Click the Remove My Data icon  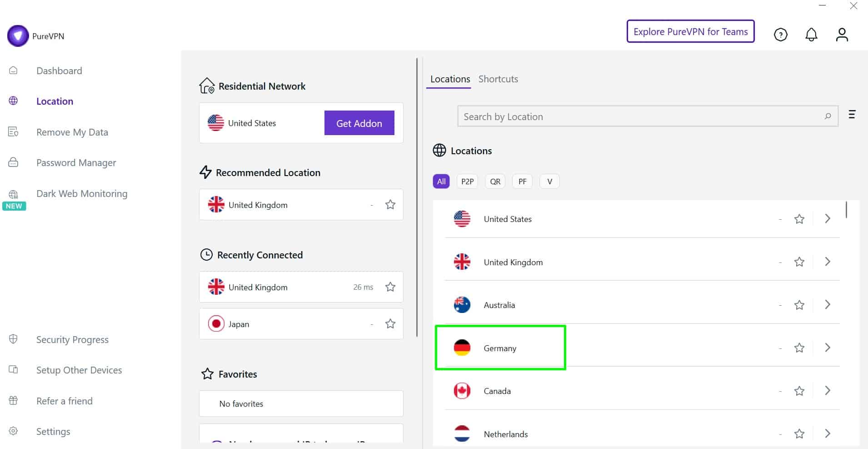coord(13,132)
